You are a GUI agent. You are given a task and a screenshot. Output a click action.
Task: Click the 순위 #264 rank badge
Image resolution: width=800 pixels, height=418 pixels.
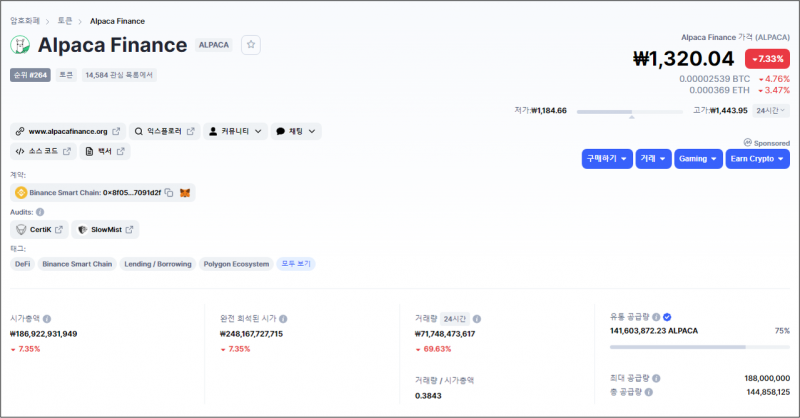coord(30,75)
